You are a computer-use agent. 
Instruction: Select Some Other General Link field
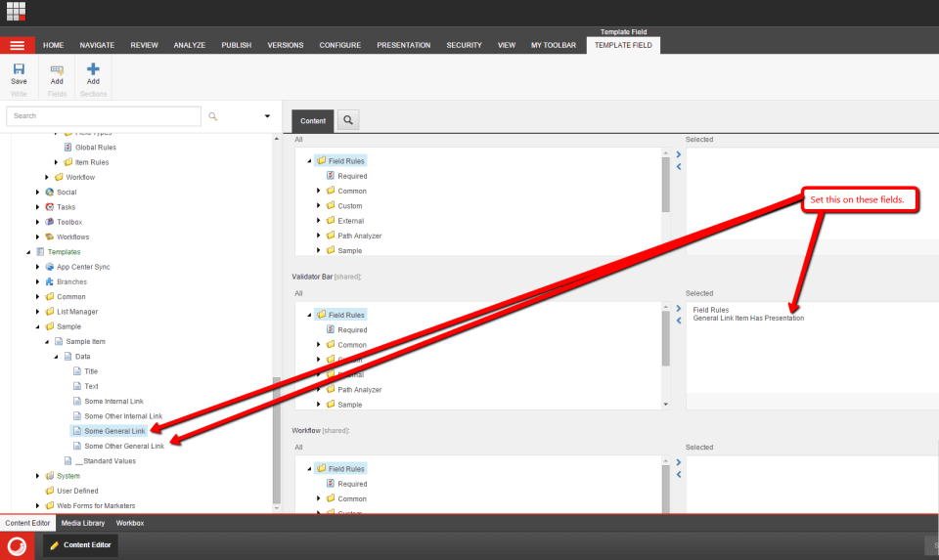point(124,446)
